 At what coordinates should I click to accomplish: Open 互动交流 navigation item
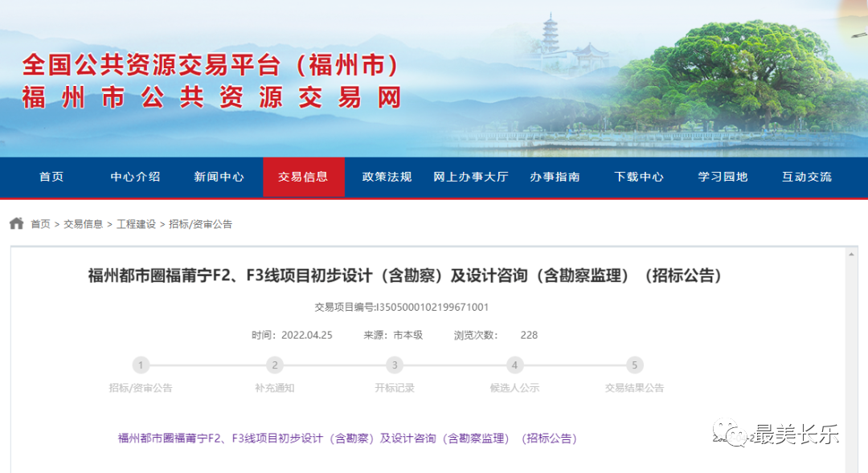807,177
